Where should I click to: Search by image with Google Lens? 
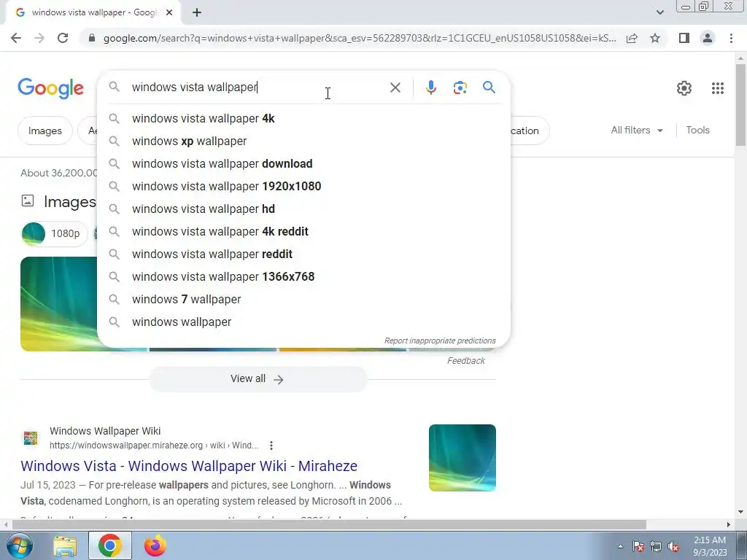[x=460, y=87]
